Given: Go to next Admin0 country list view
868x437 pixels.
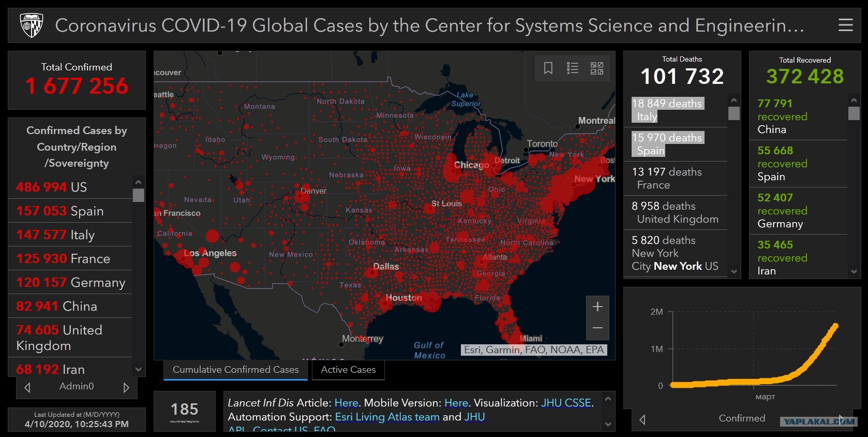Looking at the screenshot, I should tap(126, 387).
